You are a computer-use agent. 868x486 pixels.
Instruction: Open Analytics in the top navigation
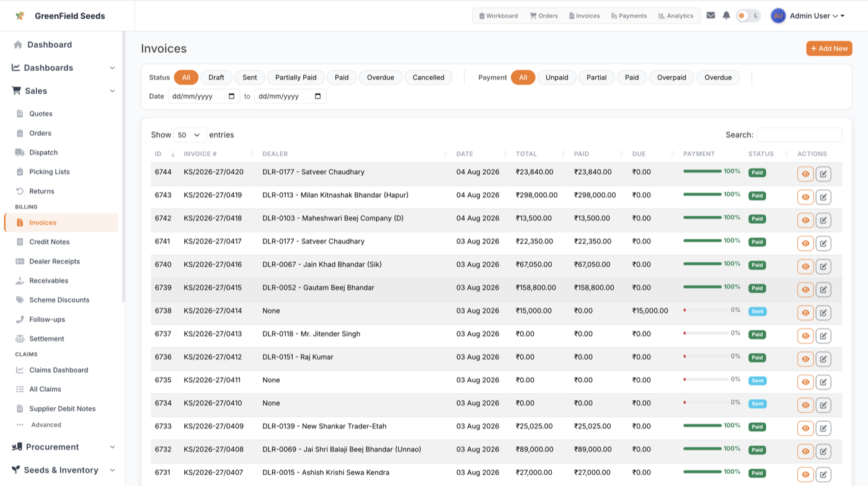(x=676, y=15)
